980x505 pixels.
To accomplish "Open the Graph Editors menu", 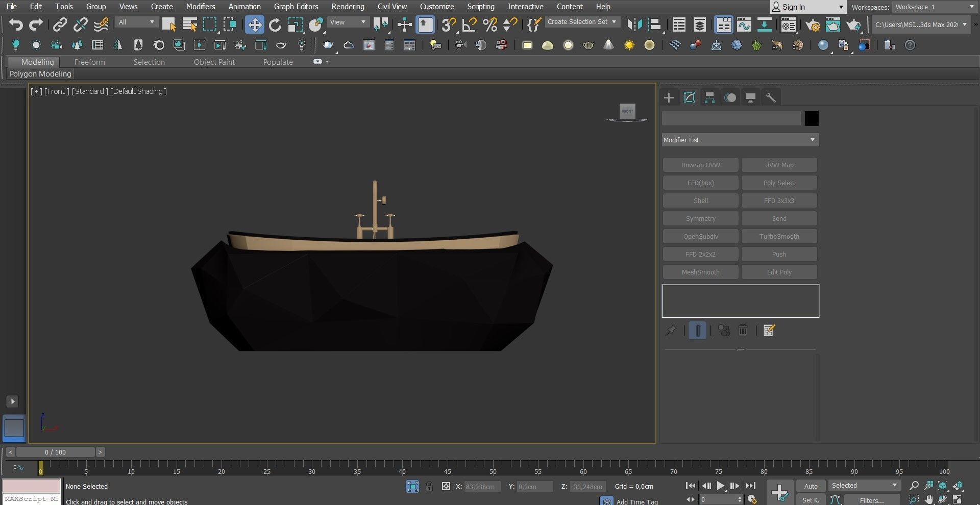I will (296, 7).
